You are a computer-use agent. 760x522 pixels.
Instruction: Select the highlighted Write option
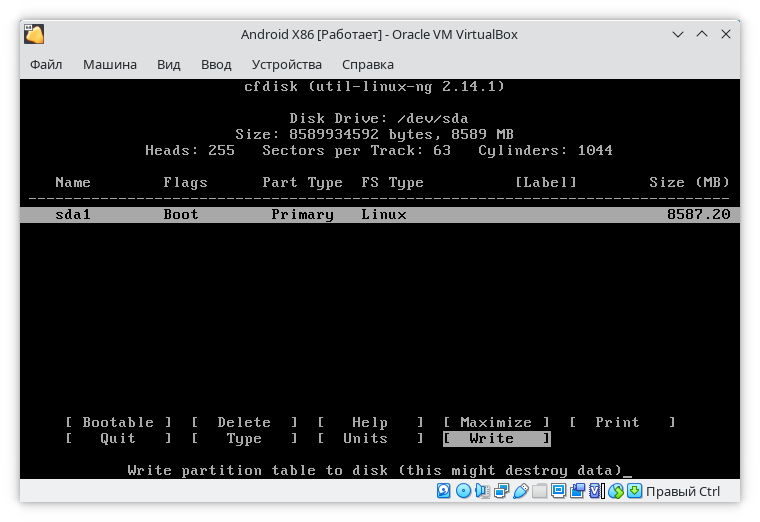(x=496, y=438)
